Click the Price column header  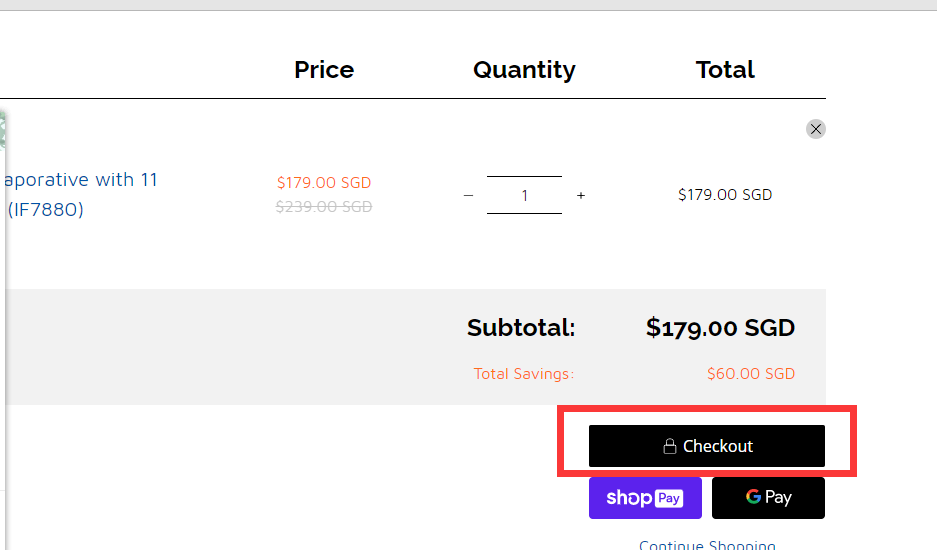pyautogui.click(x=324, y=70)
